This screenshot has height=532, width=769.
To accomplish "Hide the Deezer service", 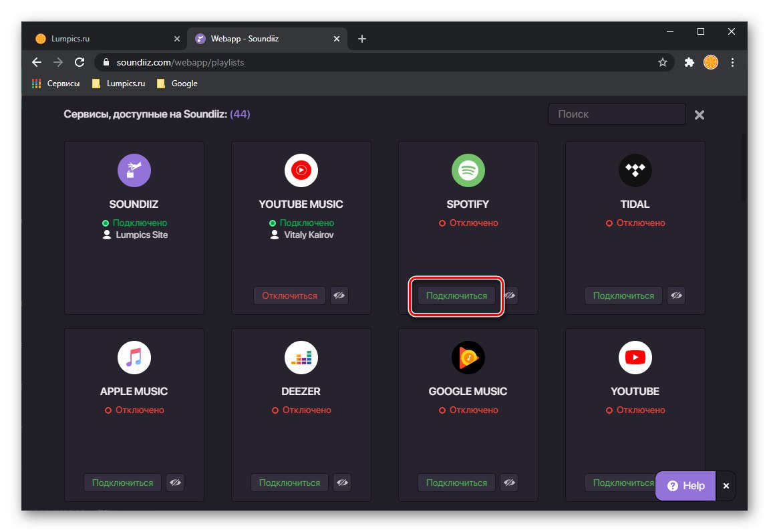I will (x=342, y=483).
